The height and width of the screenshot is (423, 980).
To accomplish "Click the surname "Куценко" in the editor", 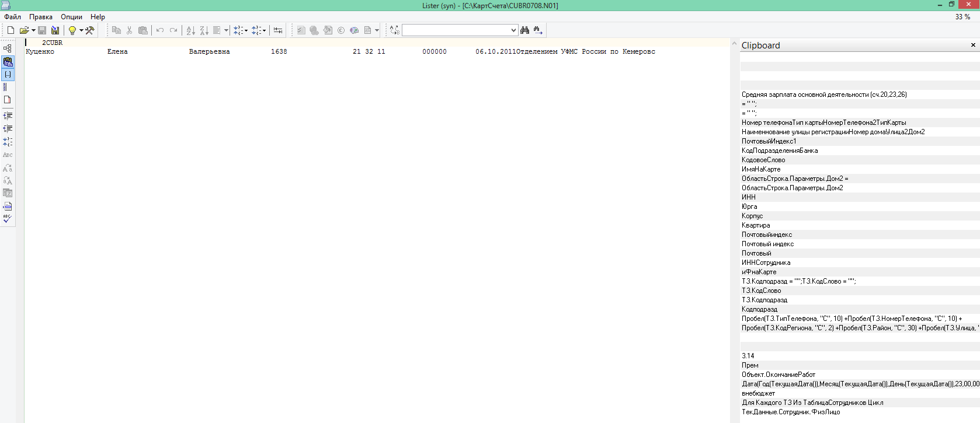I will [40, 51].
